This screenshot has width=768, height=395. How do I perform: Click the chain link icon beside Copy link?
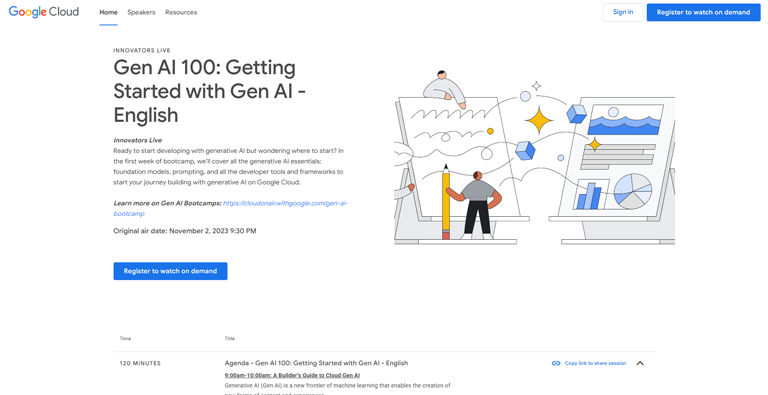tap(556, 363)
